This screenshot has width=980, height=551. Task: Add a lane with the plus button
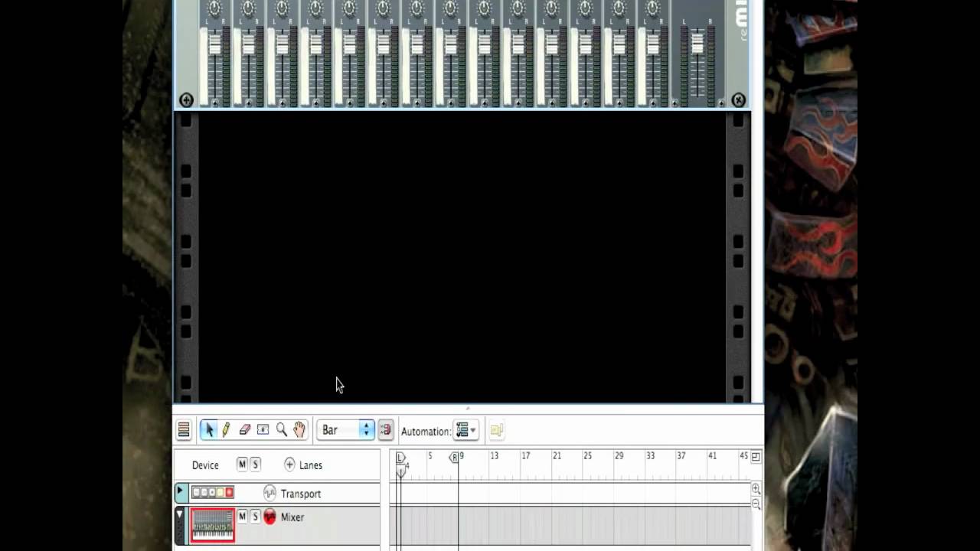click(x=289, y=465)
